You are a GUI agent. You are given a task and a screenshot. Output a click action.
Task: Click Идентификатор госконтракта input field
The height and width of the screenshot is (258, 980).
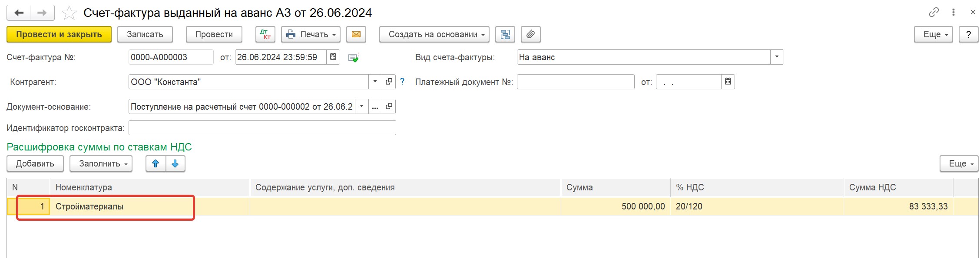(262, 128)
